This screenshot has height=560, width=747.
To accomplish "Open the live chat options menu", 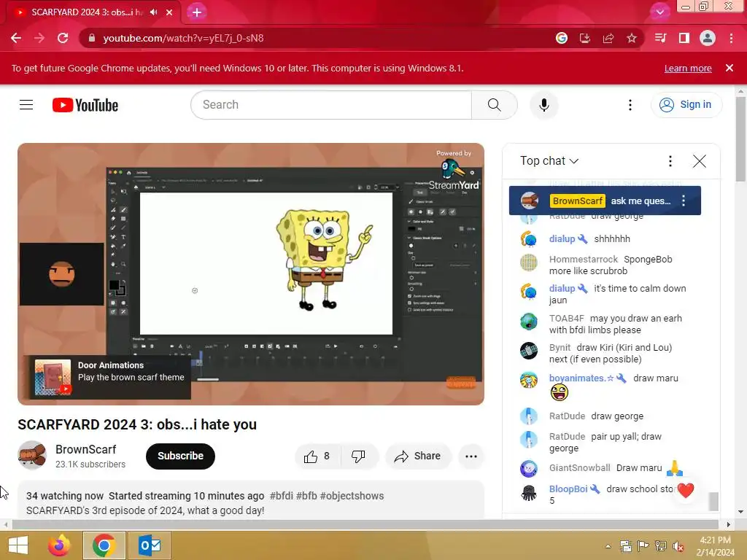I will [670, 161].
